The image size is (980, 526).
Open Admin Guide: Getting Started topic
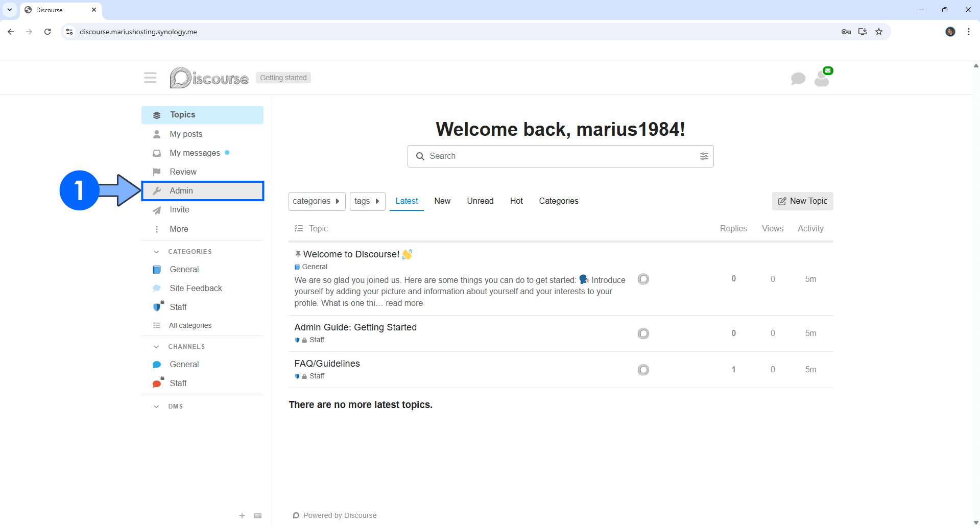pos(355,327)
